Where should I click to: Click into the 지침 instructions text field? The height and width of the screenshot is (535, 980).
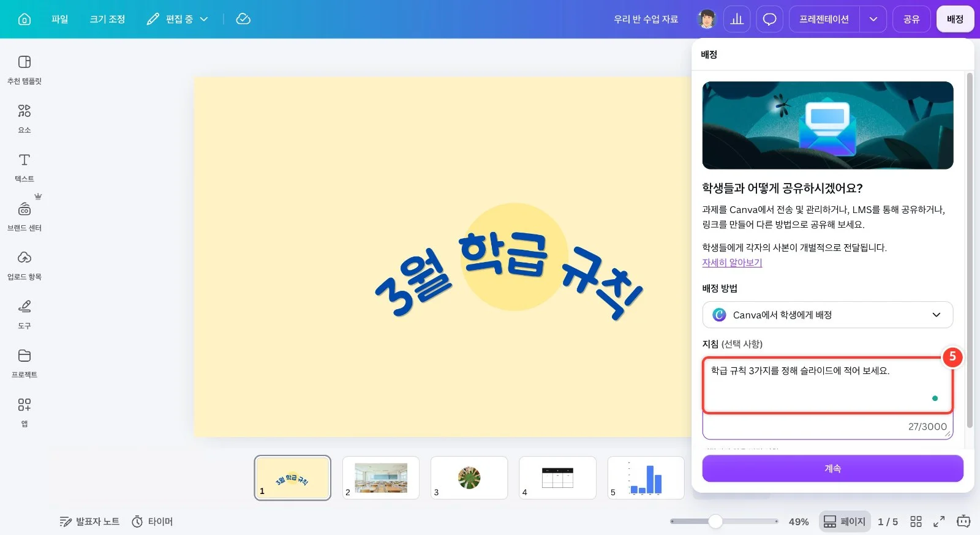point(827,398)
